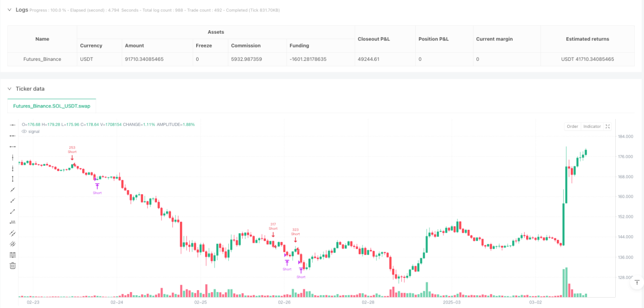Click the purple Short marker near 02-24

(x=97, y=189)
